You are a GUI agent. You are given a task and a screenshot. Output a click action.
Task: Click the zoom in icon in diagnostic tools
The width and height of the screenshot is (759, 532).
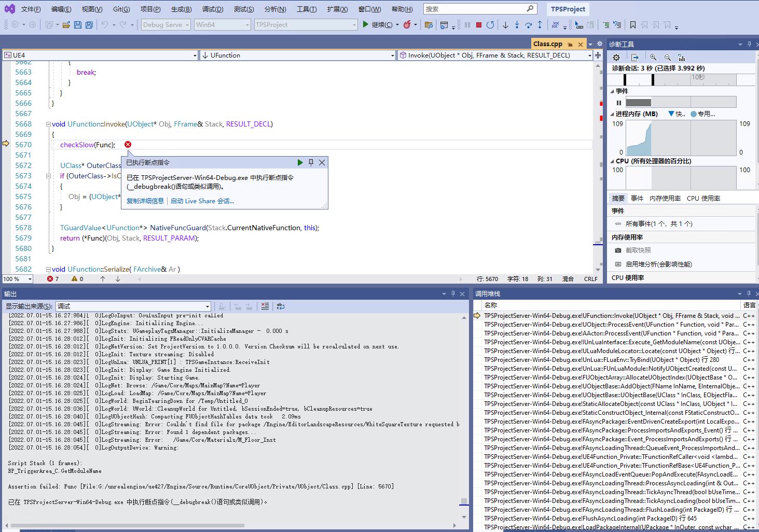coord(653,58)
